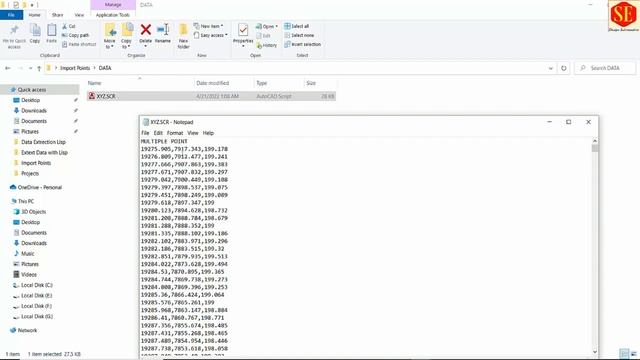Switch to the Share ribbon tab
The width and height of the screenshot is (640, 360).
click(x=58, y=15)
